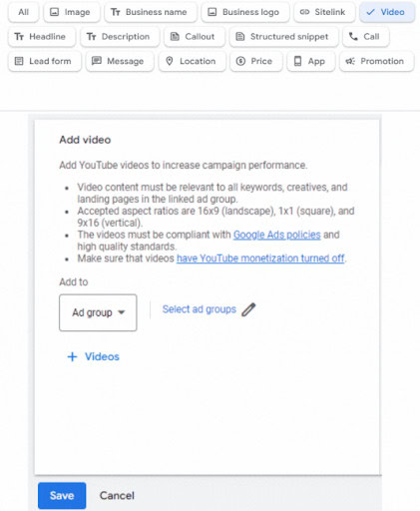
Task: Select the Call asset chip
Action: (366, 37)
